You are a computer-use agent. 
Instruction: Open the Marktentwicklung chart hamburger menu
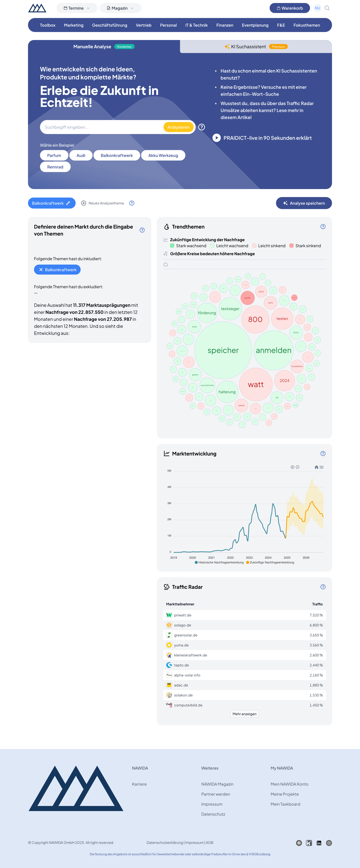[322, 467]
